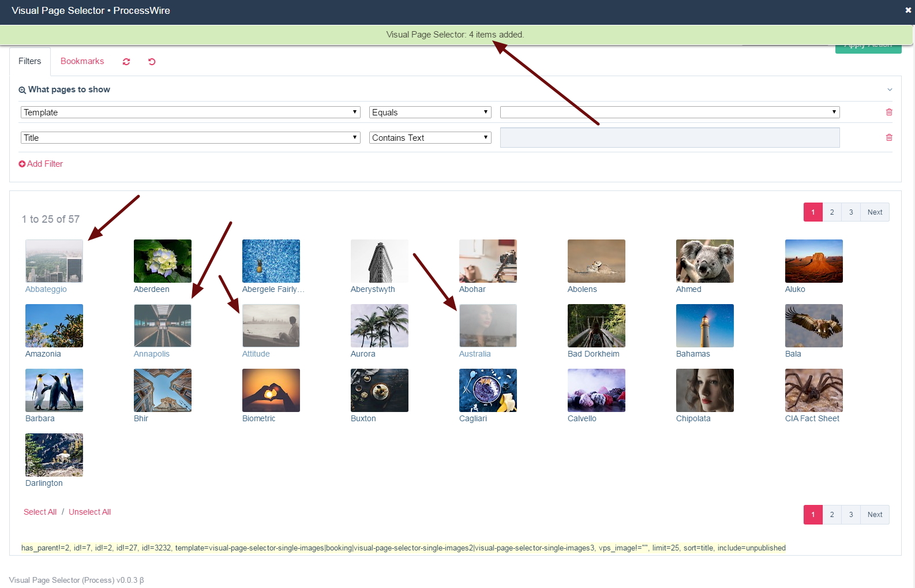
Task: Open the Equals operator dropdown
Action: [430, 113]
